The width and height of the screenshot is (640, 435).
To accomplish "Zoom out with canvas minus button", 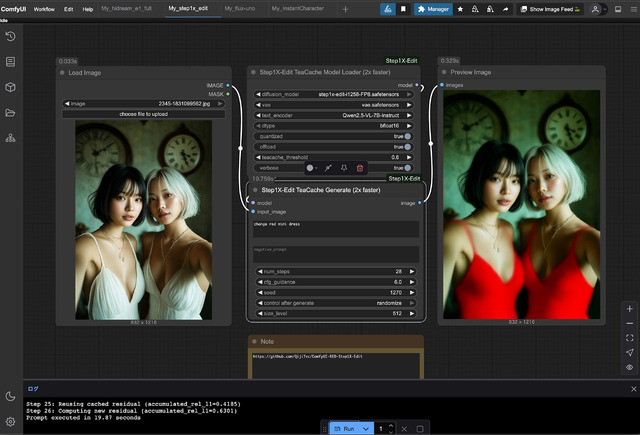I will tap(629, 323).
